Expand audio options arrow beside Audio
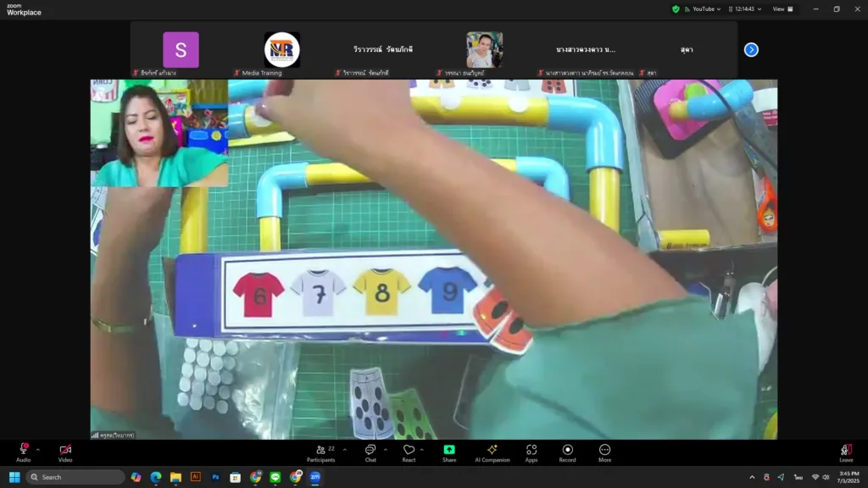868x488 pixels. click(38, 449)
